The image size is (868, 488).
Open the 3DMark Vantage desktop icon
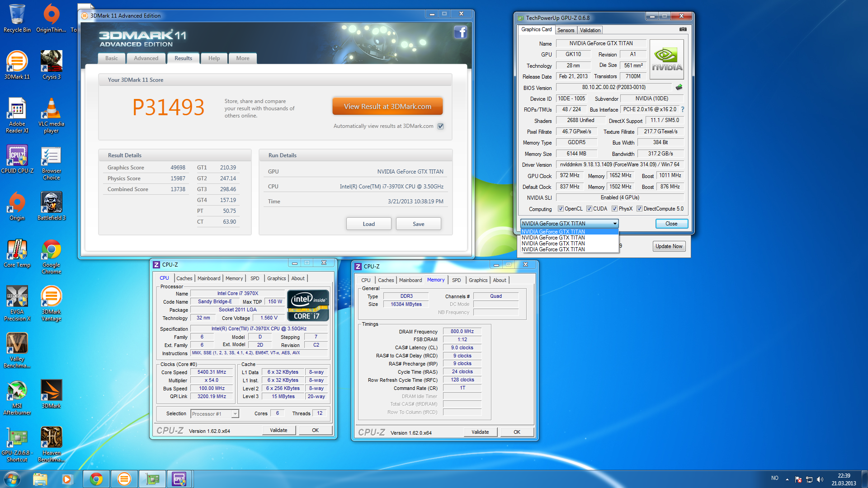51,304
